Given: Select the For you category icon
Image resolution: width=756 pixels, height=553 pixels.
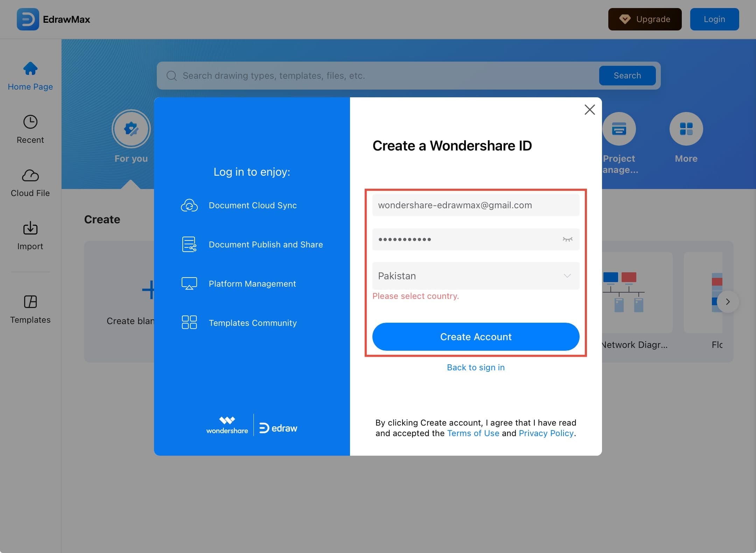Looking at the screenshot, I should pos(131,129).
